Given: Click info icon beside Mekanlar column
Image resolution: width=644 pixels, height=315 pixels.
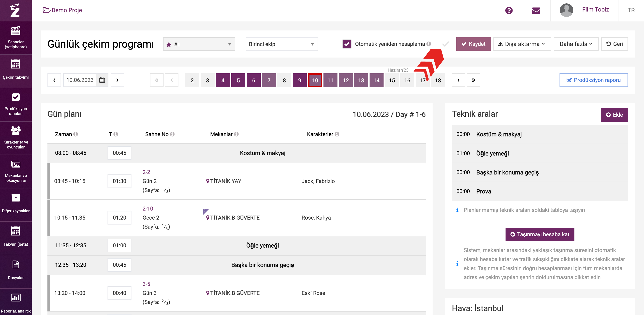Looking at the screenshot, I should (x=236, y=134).
